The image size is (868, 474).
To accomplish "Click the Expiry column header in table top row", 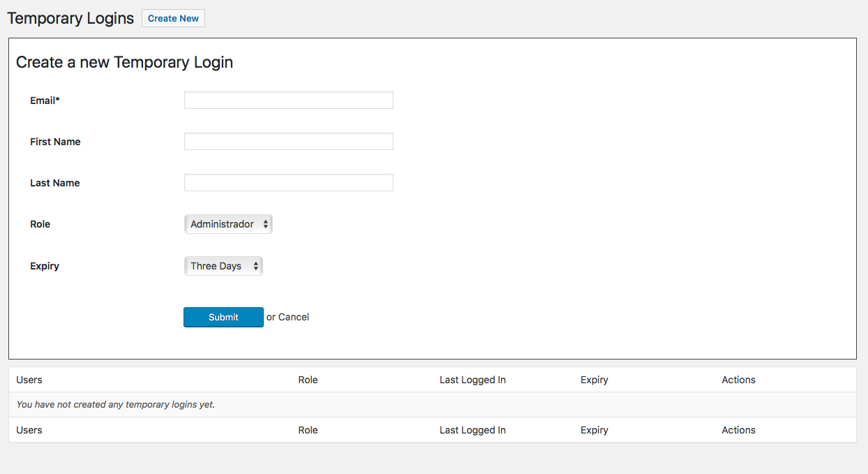I will pyautogui.click(x=594, y=380).
